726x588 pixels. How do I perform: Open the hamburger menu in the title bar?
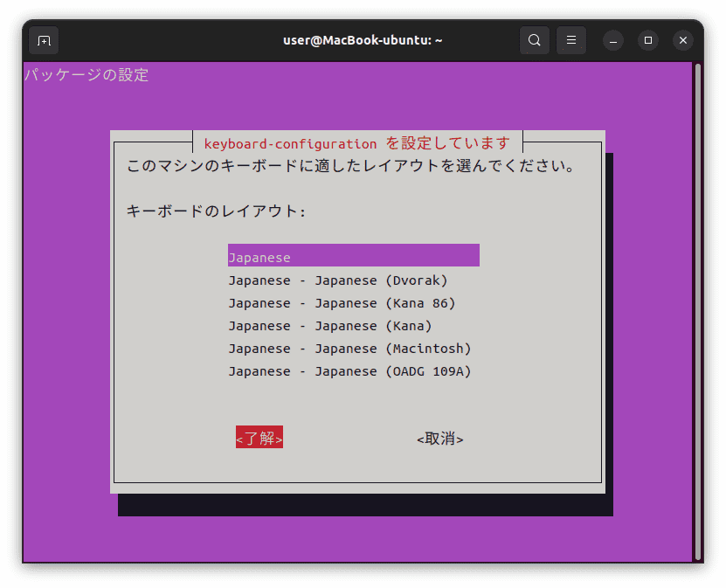(x=570, y=40)
